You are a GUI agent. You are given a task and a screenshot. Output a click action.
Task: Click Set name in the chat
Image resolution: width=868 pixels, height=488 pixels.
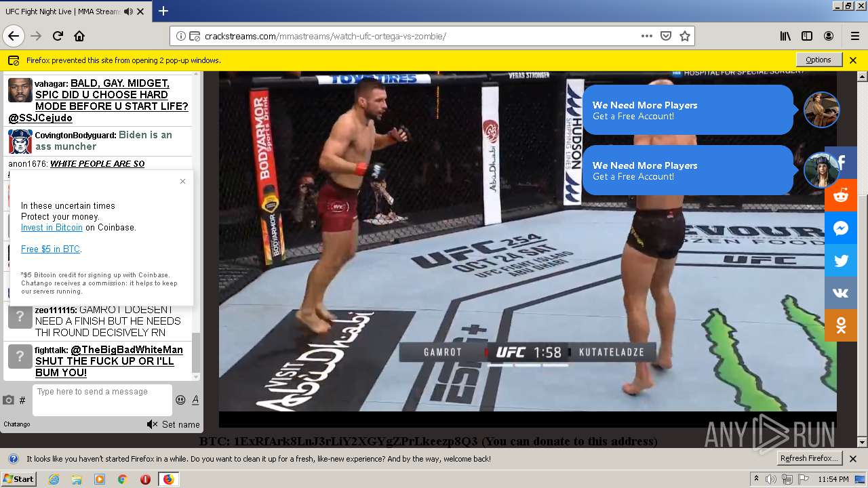tap(180, 424)
